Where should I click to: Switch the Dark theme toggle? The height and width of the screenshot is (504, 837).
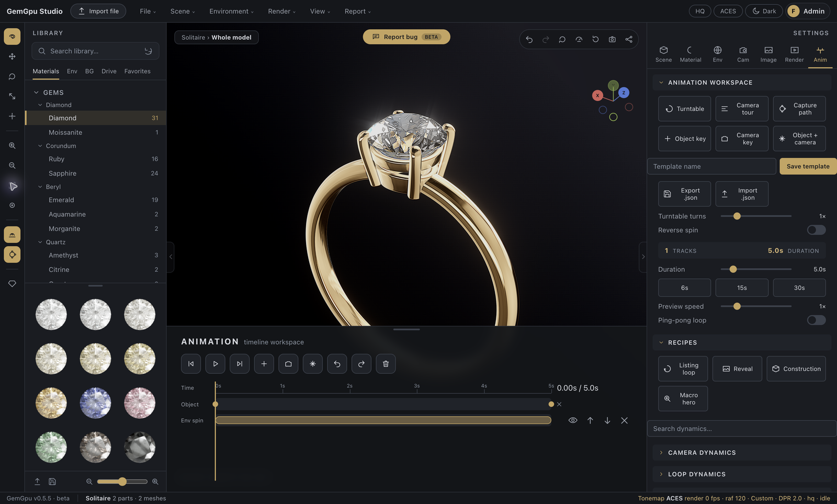(764, 11)
